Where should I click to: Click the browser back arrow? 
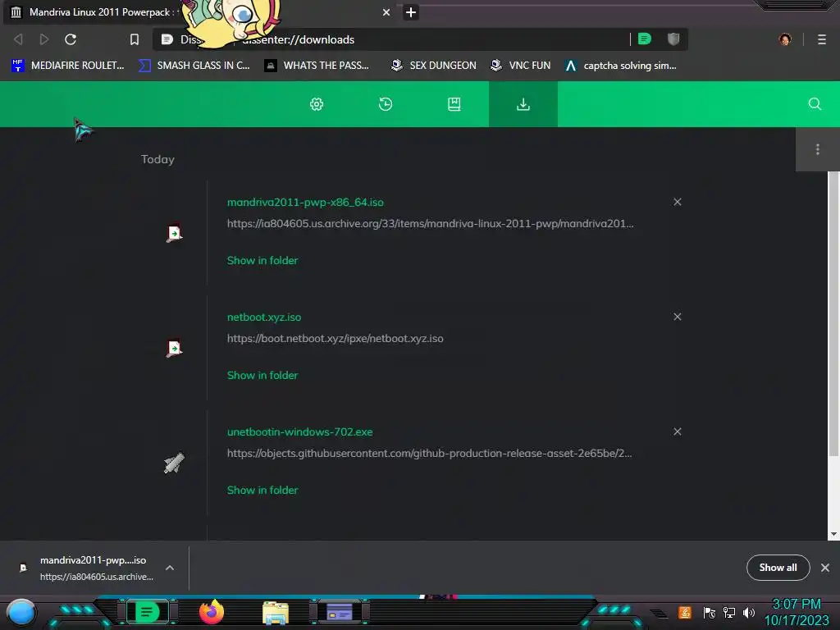click(18, 39)
